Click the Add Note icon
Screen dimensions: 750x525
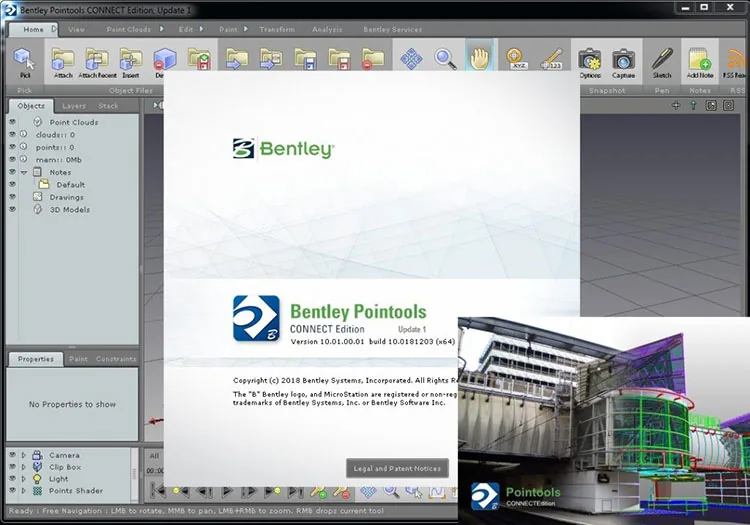click(x=700, y=62)
